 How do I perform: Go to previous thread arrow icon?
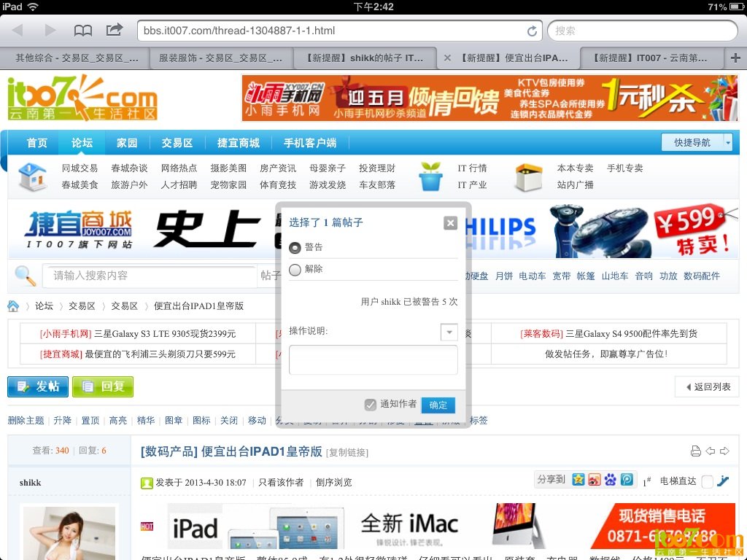711,451
